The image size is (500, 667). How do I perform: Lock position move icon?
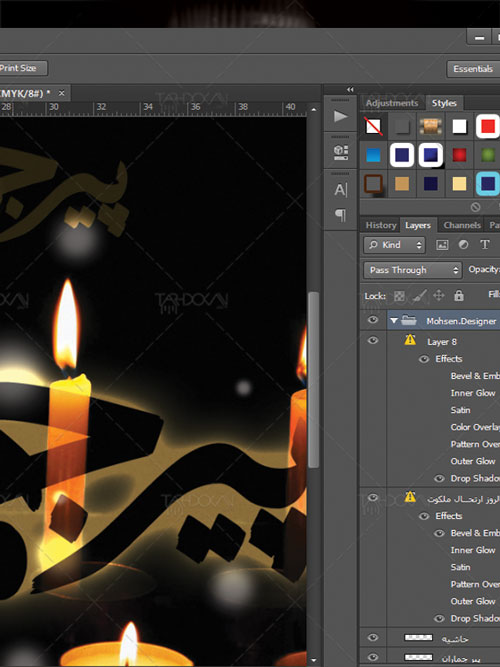[x=439, y=295]
